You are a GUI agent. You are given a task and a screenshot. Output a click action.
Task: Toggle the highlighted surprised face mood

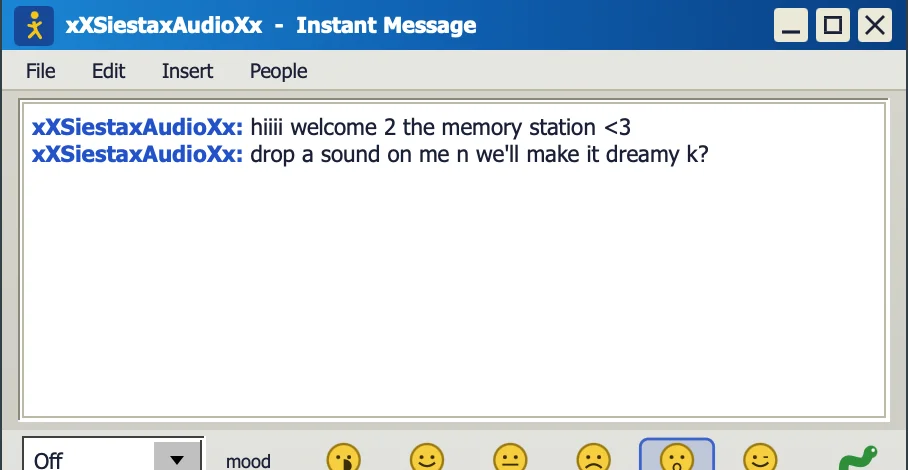pos(677,455)
